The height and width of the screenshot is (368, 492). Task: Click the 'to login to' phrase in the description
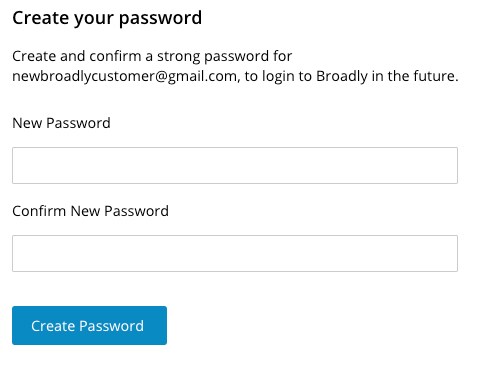pos(278,76)
